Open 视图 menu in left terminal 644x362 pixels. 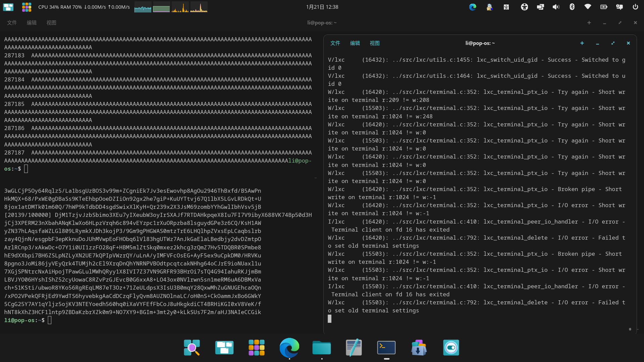pyautogui.click(x=51, y=23)
